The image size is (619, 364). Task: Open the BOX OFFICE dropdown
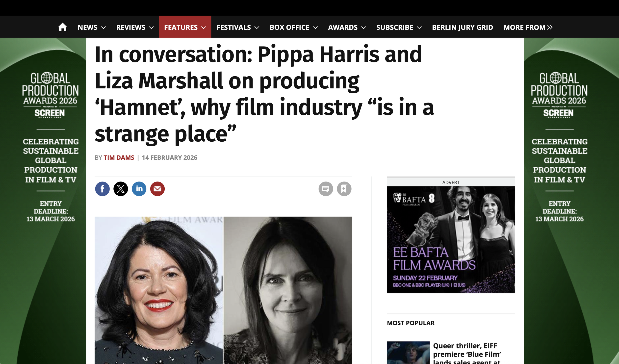pos(294,27)
